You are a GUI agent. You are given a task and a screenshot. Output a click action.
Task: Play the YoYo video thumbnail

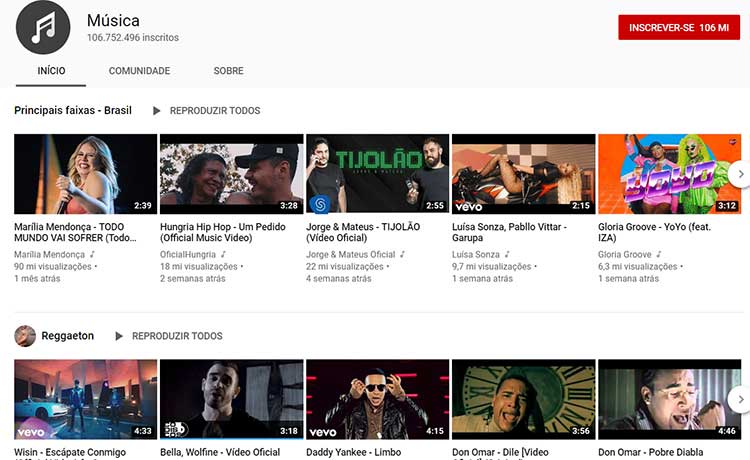pyautogui.click(x=670, y=174)
